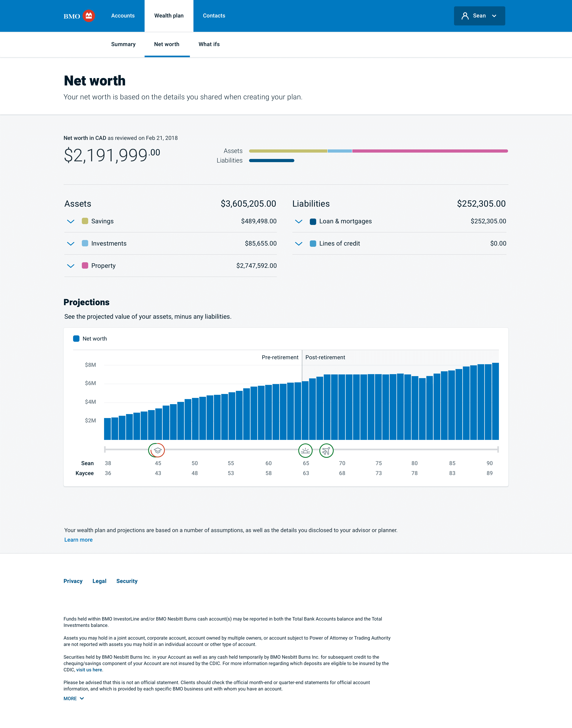Click the Learn more link
Screen dimensions: 572x728
[78, 540]
